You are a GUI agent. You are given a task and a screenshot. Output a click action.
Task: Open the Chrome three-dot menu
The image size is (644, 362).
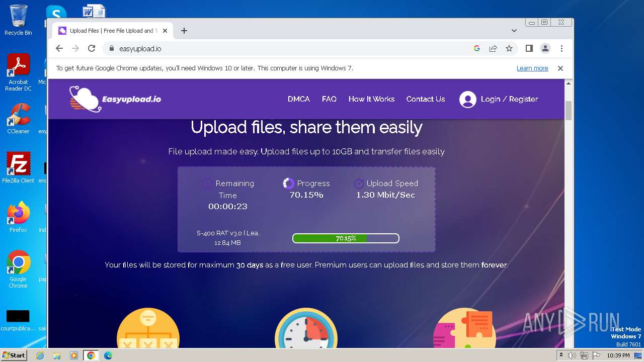[561, 48]
